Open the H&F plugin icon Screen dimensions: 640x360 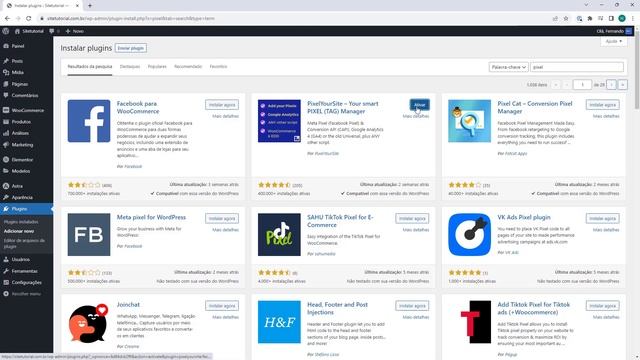(279, 322)
